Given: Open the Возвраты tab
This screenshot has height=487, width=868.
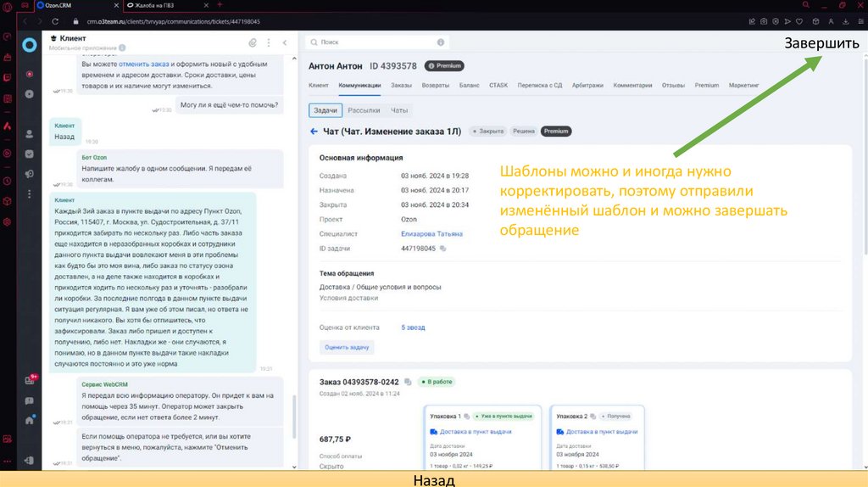Looking at the screenshot, I should click(436, 85).
